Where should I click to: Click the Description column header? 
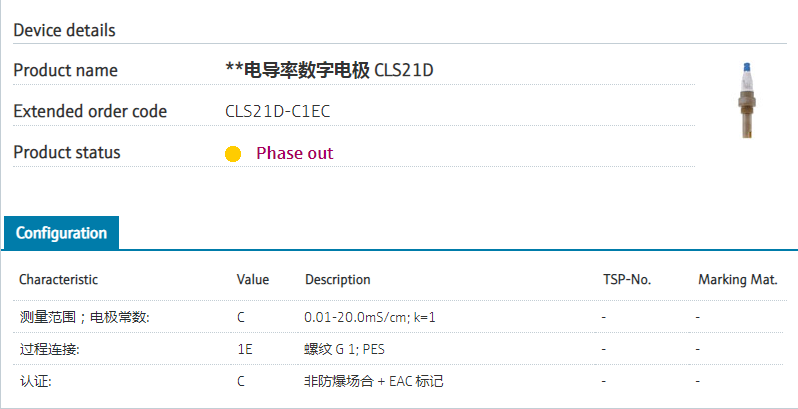(337, 279)
